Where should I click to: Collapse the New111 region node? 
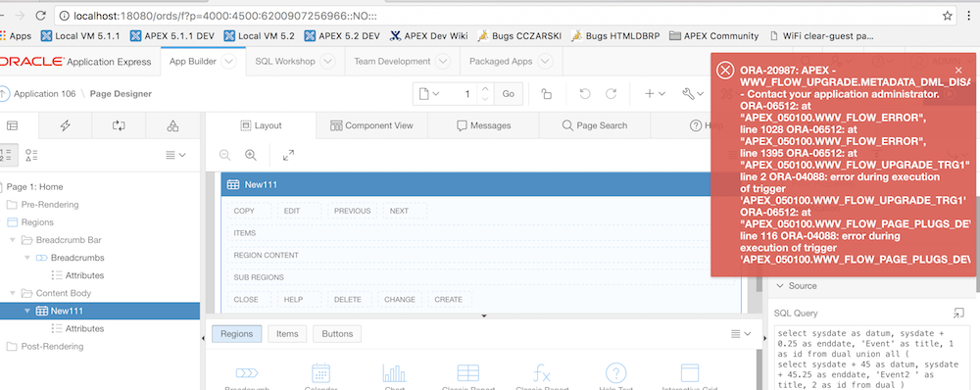tap(27, 311)
